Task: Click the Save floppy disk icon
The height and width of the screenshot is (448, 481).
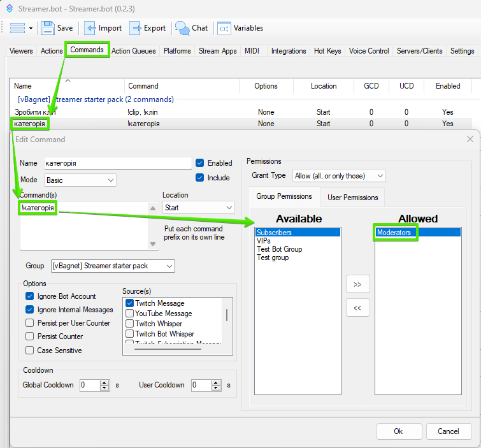Action: pyautogui.click(x=48, y=28)
